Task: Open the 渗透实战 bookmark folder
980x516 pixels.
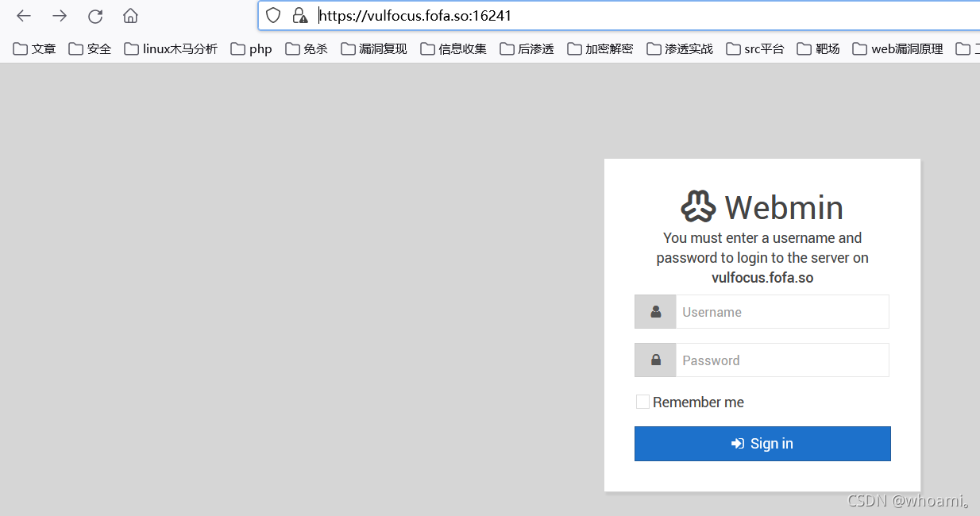Action: click(680, 49)
